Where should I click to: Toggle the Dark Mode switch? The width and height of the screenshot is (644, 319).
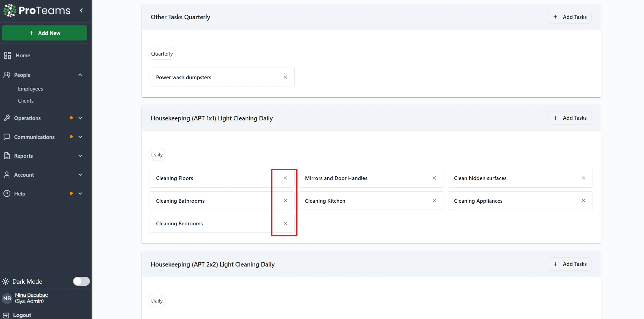(x=81, y=281)
